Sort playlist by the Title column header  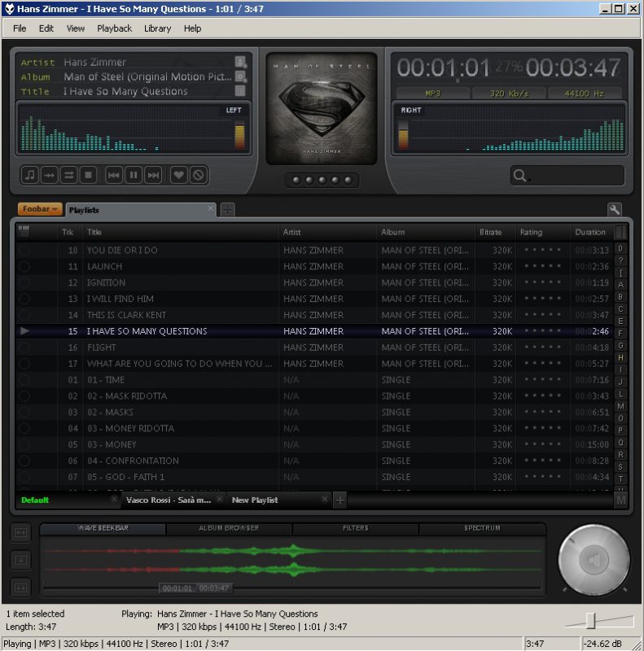(182, 232)
